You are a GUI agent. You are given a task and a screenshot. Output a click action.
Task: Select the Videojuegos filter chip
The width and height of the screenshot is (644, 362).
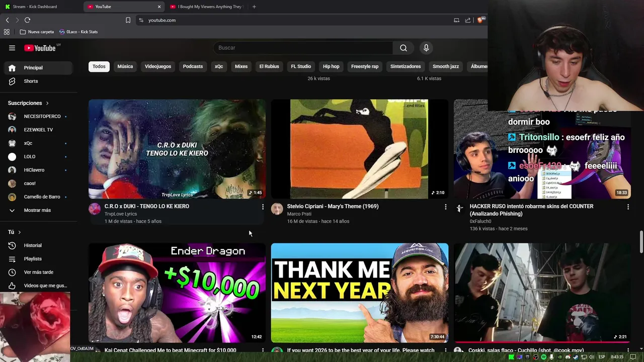coord(158,66)
